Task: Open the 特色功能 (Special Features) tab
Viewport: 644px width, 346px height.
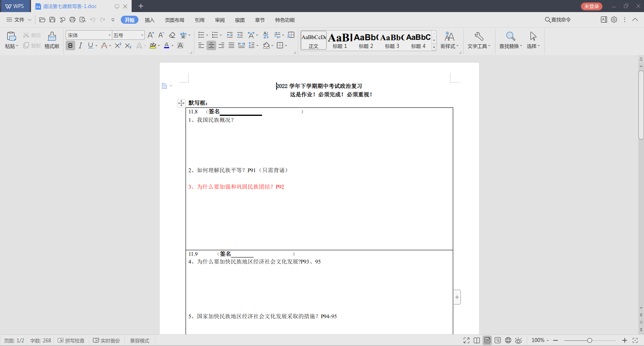Action: click(x=285, y=20)
